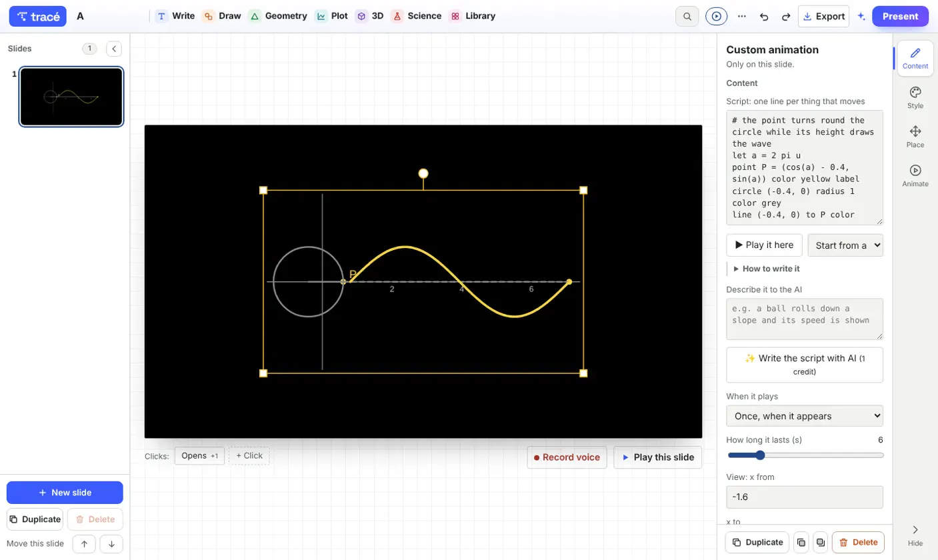Open the 3D menu

pos(369,16)
